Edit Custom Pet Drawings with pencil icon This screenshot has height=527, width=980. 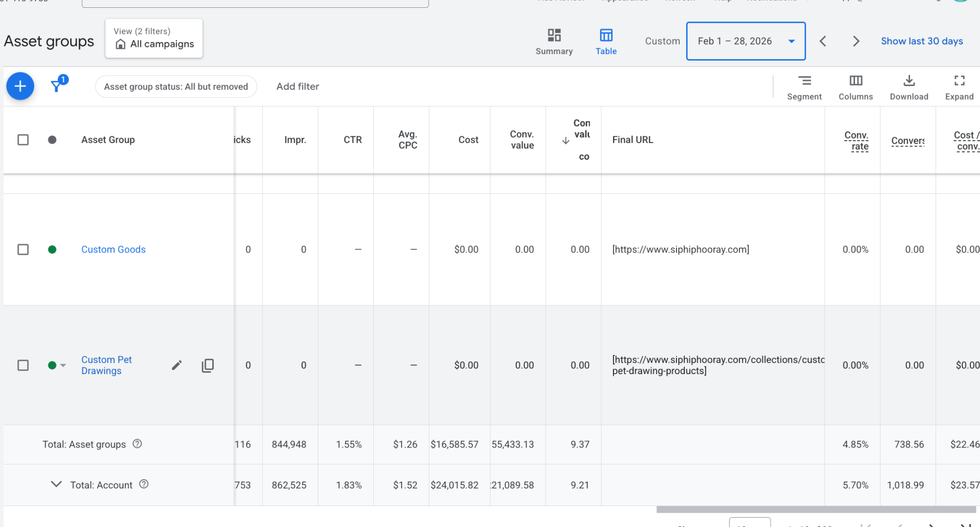[x=177, y=365]
